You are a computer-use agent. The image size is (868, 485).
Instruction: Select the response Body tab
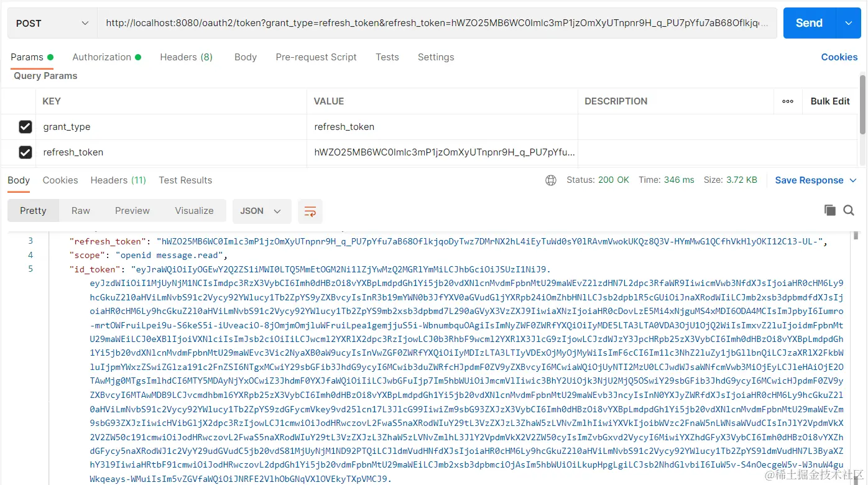pyautogui.click(x=19, y=180)
